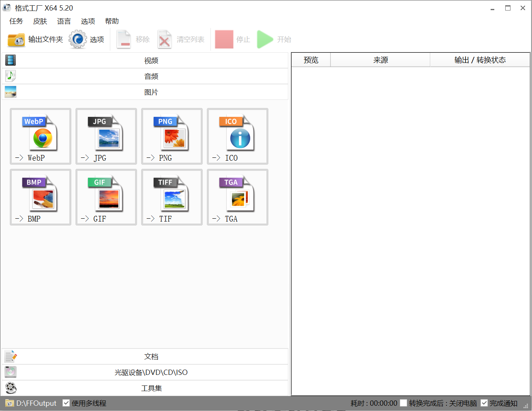Expand the 音频 category section

point(145,76)
